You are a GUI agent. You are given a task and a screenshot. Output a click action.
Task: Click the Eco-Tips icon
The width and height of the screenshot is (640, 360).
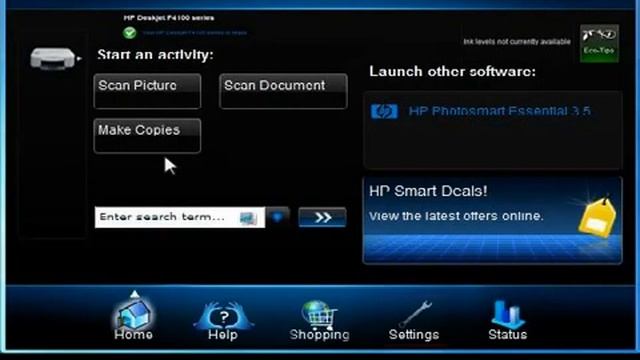click(x=599, y=43)
